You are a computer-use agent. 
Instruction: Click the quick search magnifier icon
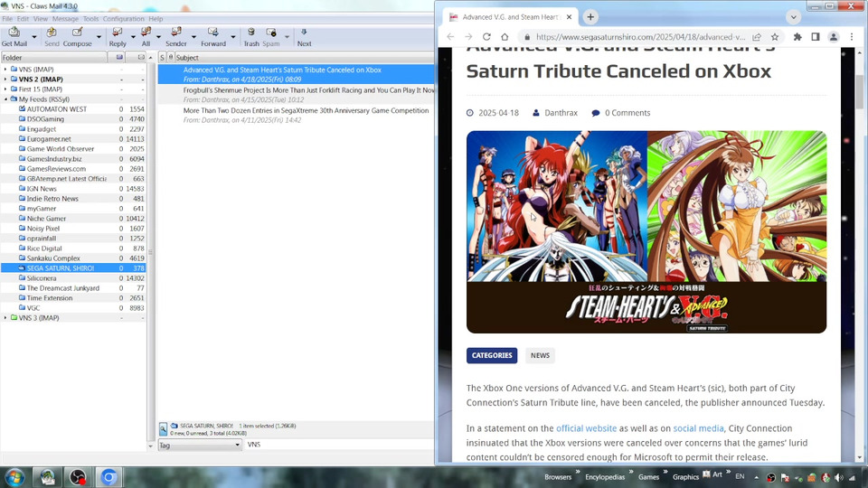click(x=163, y=429)
